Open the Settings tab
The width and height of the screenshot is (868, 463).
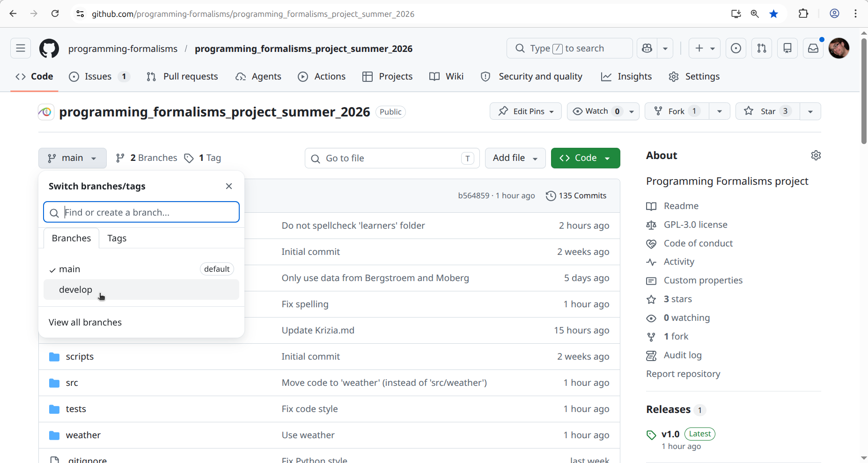694,77
